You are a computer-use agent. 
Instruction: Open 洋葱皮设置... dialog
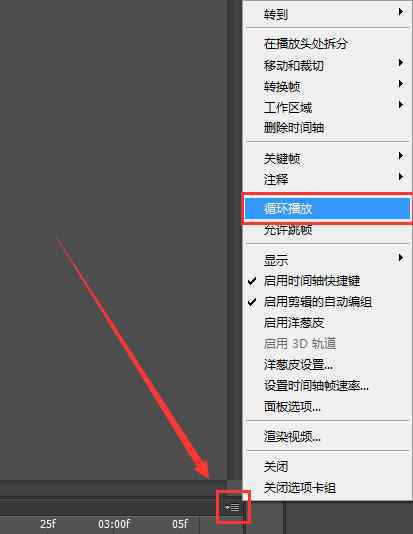pos(328,365)
